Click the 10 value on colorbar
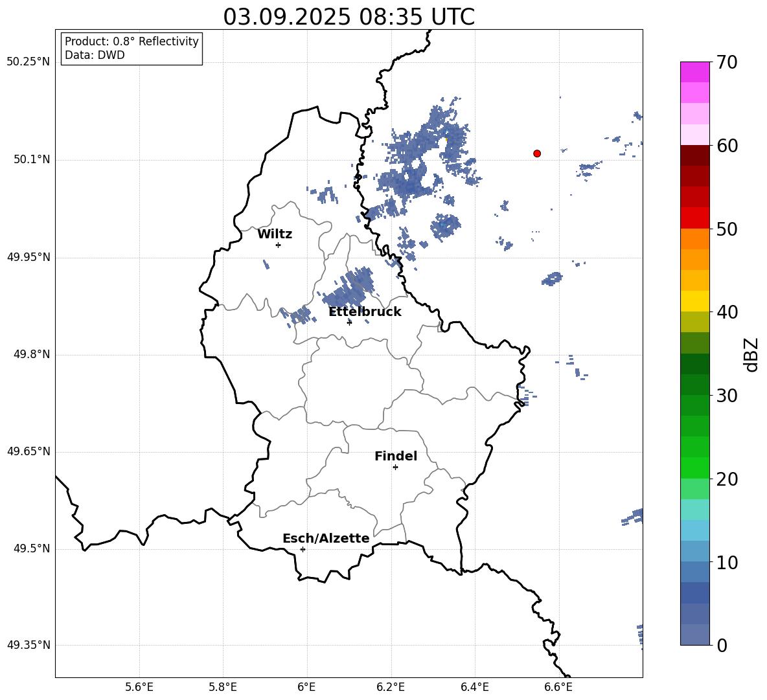This screenshot has width=767, height=700. [x=727, y=562]
